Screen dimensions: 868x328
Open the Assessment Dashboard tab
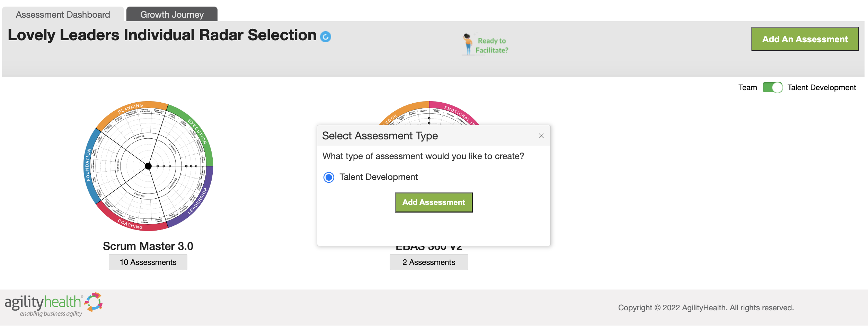[63, 14]
